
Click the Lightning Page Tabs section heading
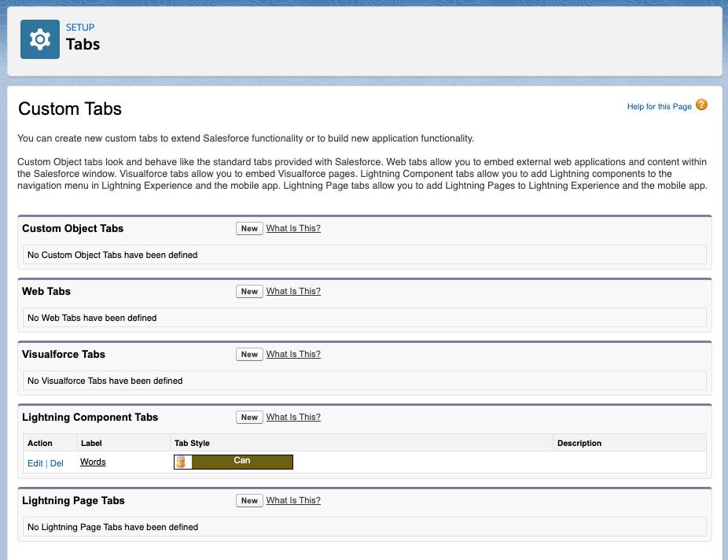[x=73, y=500]
